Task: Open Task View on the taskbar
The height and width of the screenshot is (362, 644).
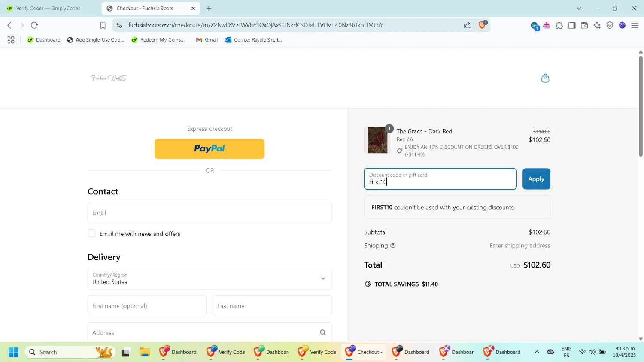Action: point(125,352)
